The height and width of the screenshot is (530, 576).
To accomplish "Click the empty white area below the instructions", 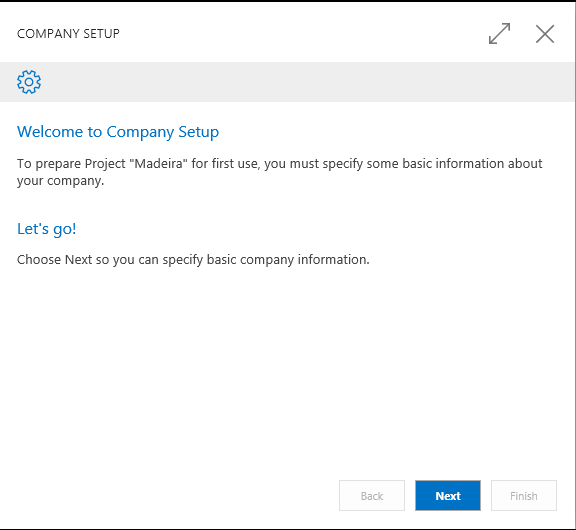I will 287,367.
